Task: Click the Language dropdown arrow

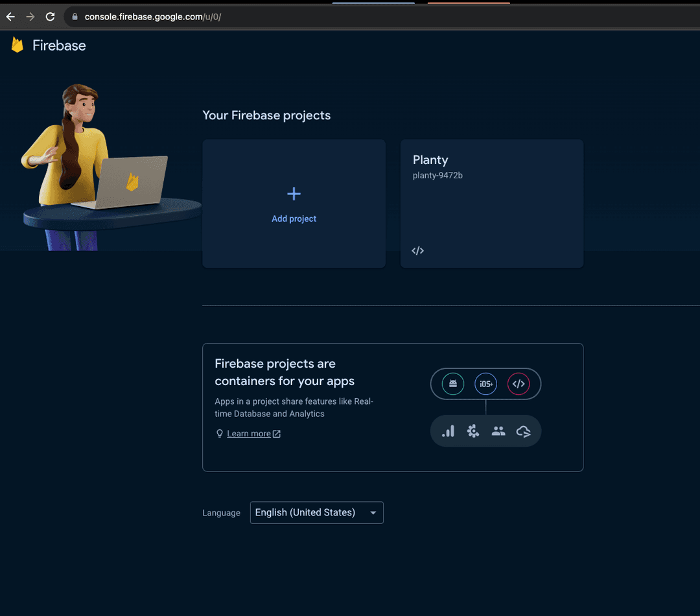Action: coord(373,513)
